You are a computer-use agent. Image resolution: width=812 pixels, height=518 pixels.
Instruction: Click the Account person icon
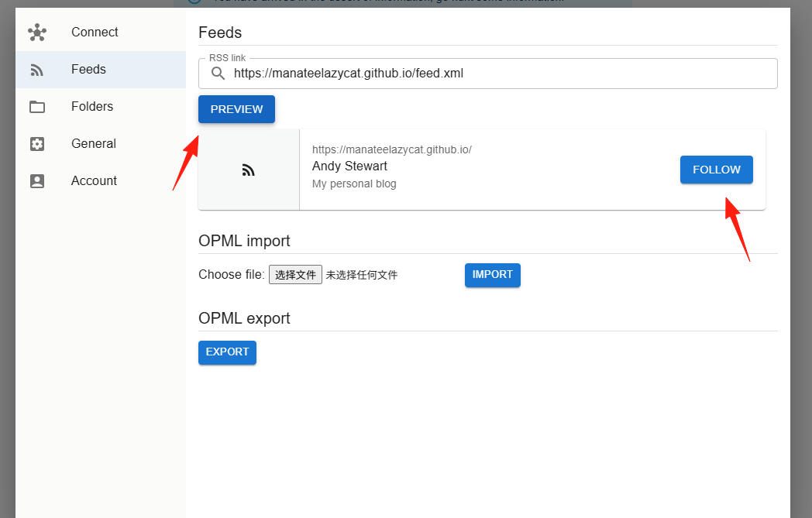pos(37,181)
